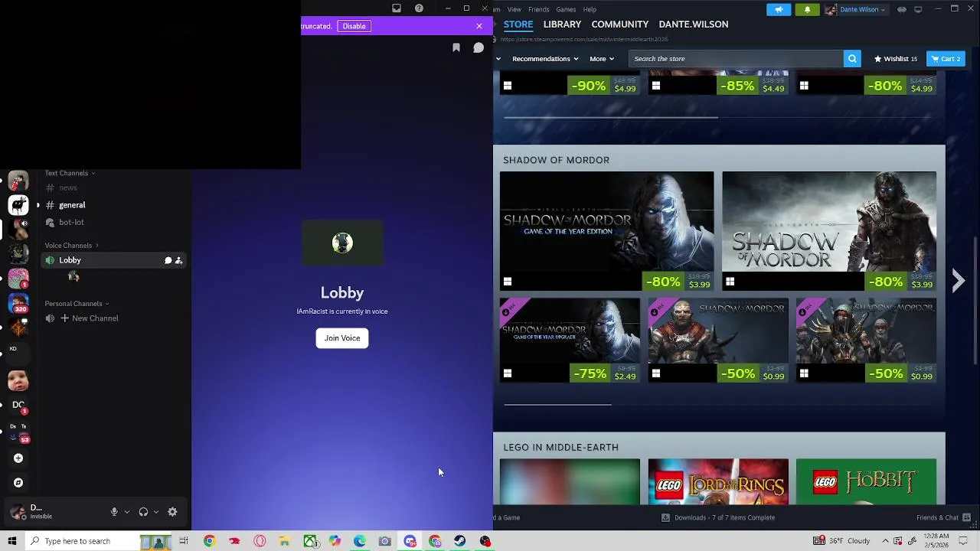Viewport: 980px width, 551px height.
Task: Switch to Steam STORE tab
Action: pyautogui.click(x=518, y=24)
